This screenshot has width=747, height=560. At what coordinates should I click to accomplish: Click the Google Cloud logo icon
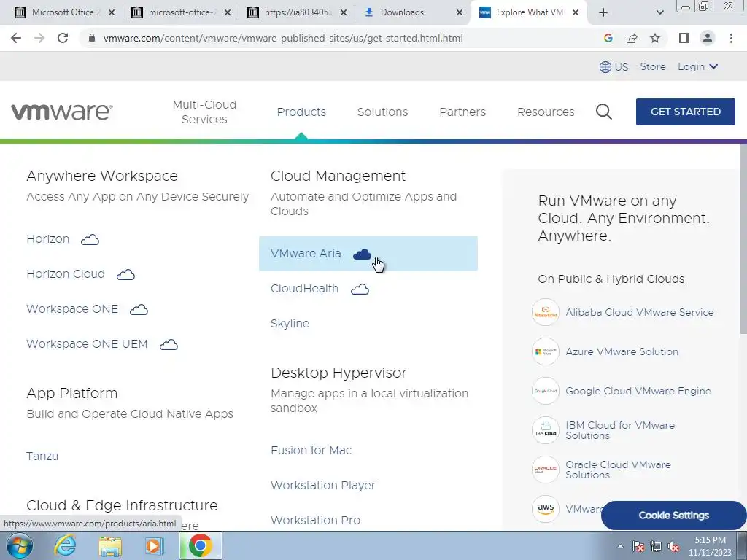(546, 391)
